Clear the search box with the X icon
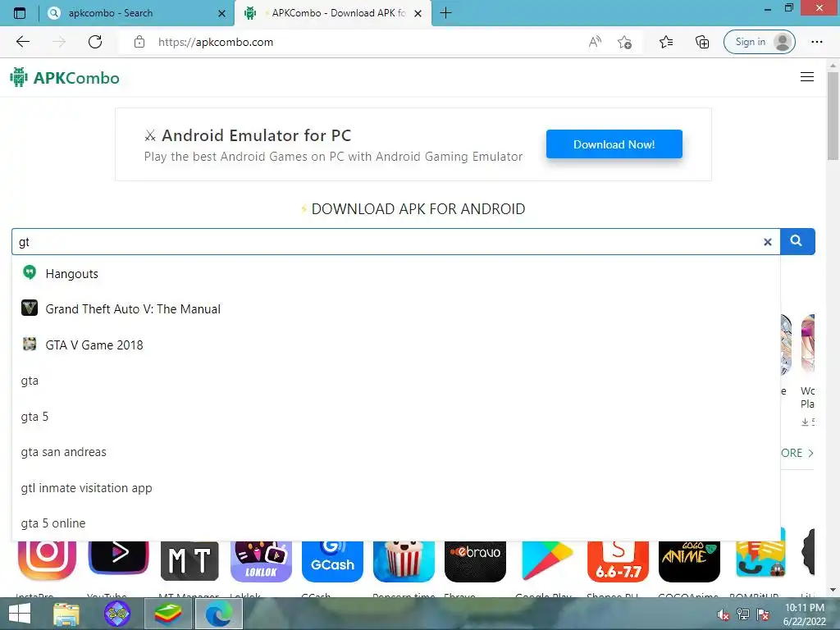This screenshot has height=630, width=840. 768,242
